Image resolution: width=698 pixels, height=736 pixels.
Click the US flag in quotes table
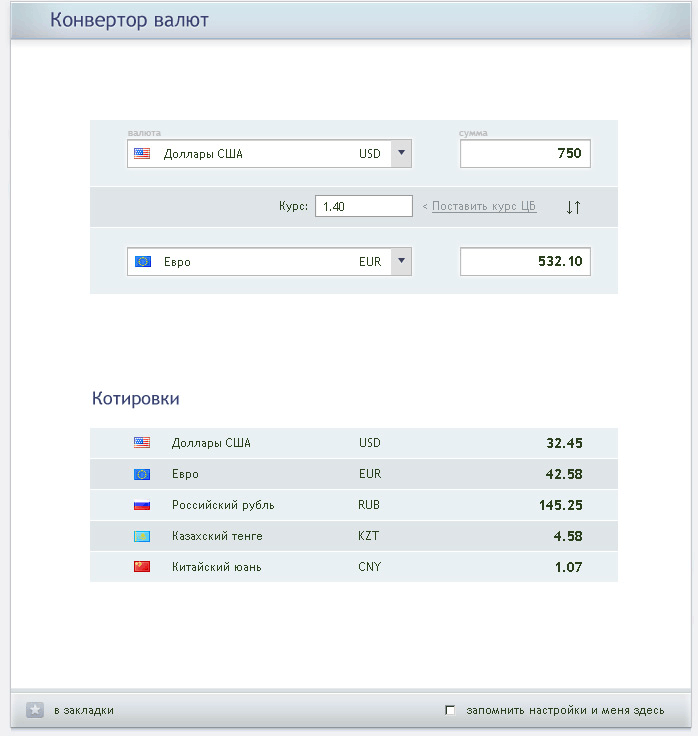142,443
